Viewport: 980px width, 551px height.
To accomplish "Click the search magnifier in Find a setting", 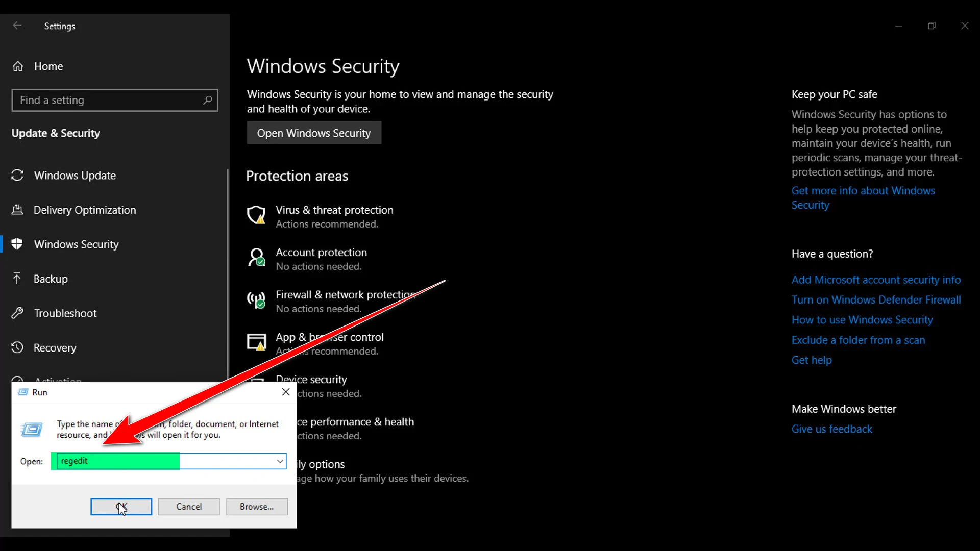I will coord(207,100).
